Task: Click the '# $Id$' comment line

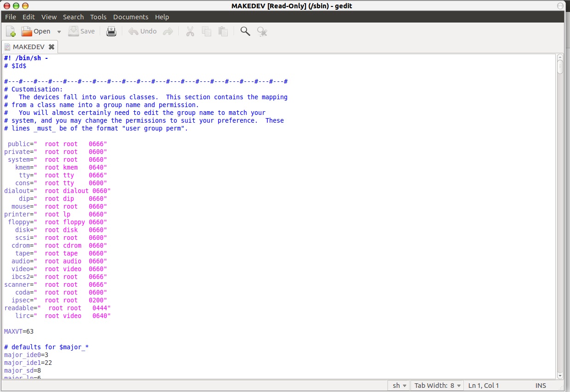Action: 15,66
